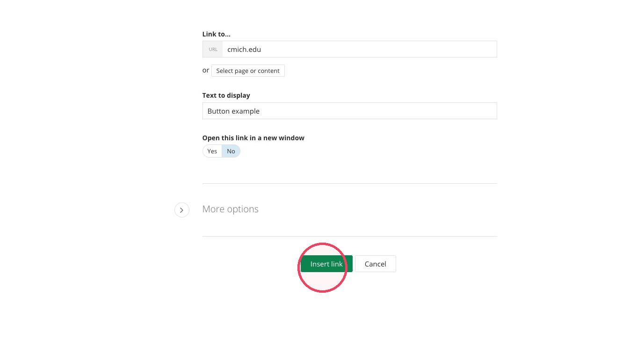Click the Open this link in a new window label
The image size is (644, 360).
pyautogui.click(x=253, y=138)
